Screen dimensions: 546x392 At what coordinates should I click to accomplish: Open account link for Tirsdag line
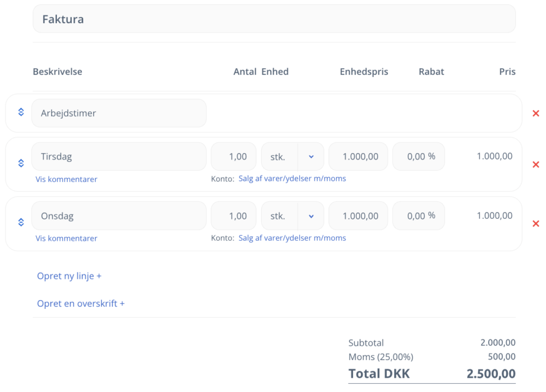[x=292, y=179]
